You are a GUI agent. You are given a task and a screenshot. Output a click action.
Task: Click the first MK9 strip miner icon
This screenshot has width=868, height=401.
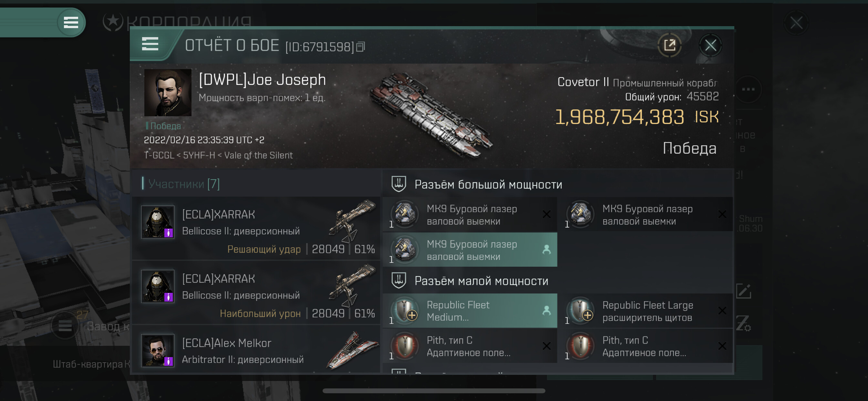(405, 214)
